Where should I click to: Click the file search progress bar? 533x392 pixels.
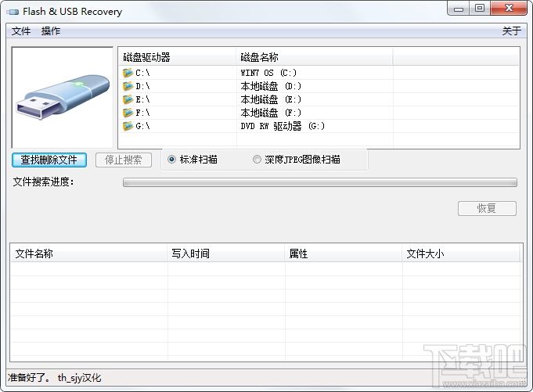point(320,182)
